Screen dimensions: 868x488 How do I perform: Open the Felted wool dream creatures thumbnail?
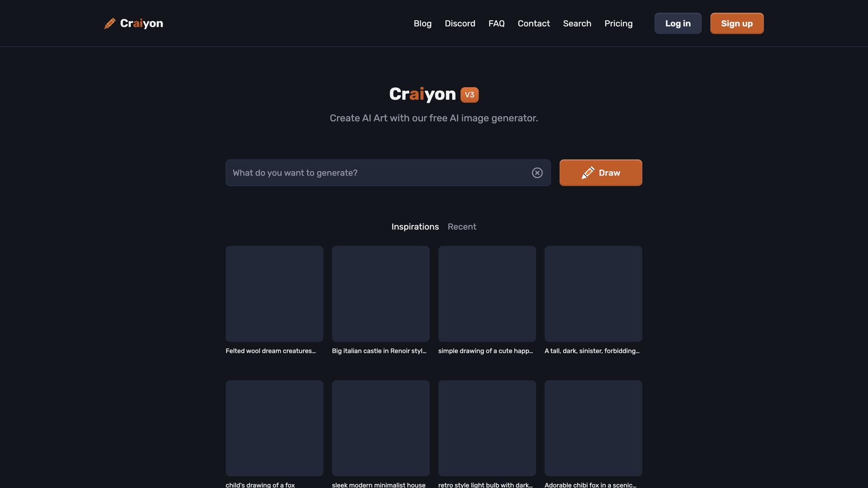coord(274,294)
